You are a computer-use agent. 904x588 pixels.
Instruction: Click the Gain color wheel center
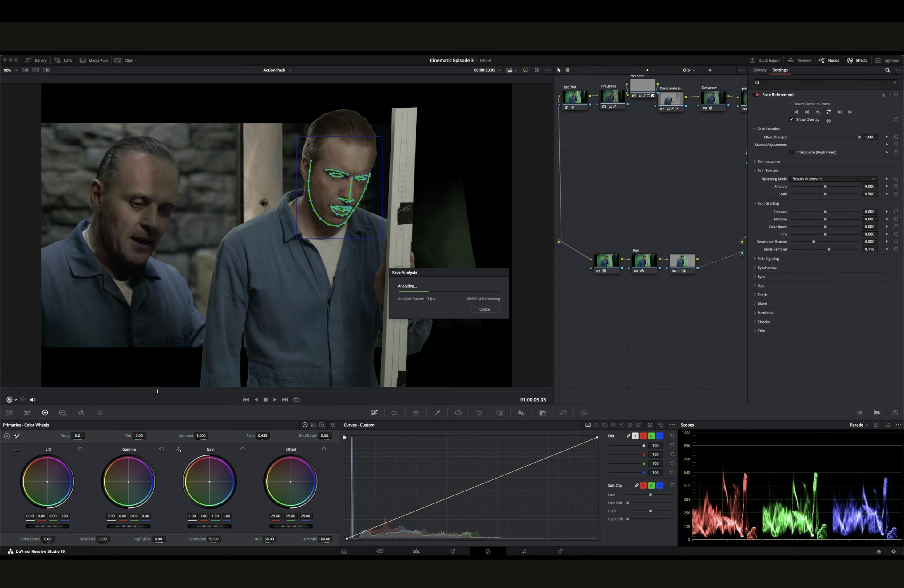[210, 482]
